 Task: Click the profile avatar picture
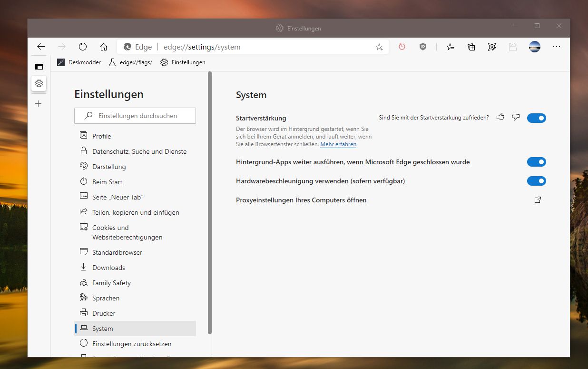pos(535,47)
